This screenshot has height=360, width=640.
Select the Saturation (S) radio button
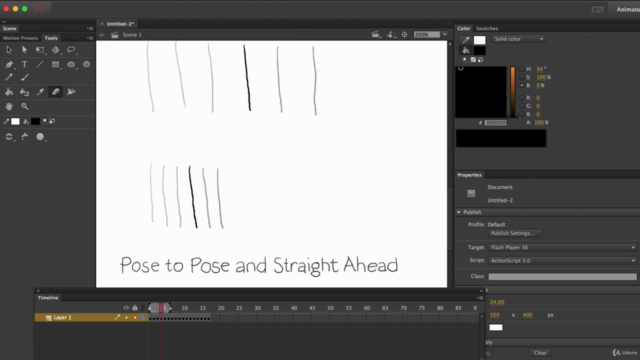coord(522,77)
